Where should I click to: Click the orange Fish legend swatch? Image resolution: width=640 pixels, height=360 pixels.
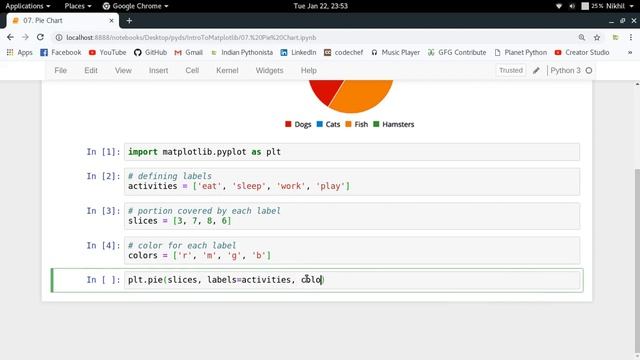(348, 124)
